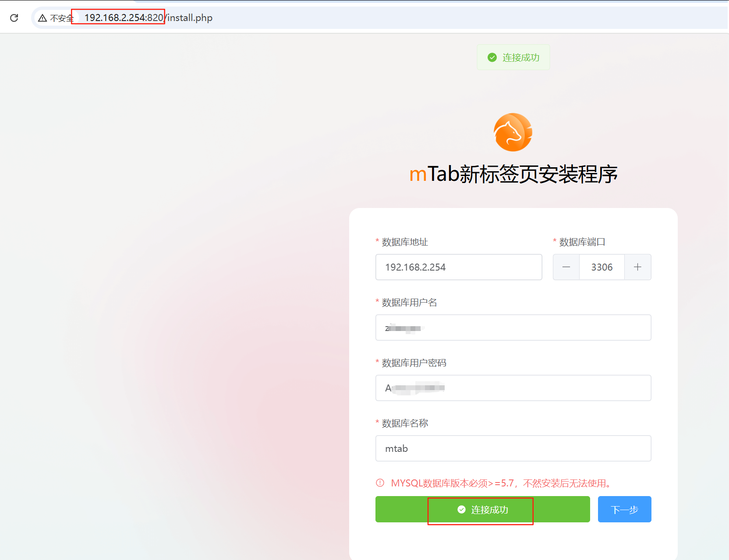Click the green check in the top notification
Image resolution: width=729 pixels, height=560 pixels.
coord(492,57)
